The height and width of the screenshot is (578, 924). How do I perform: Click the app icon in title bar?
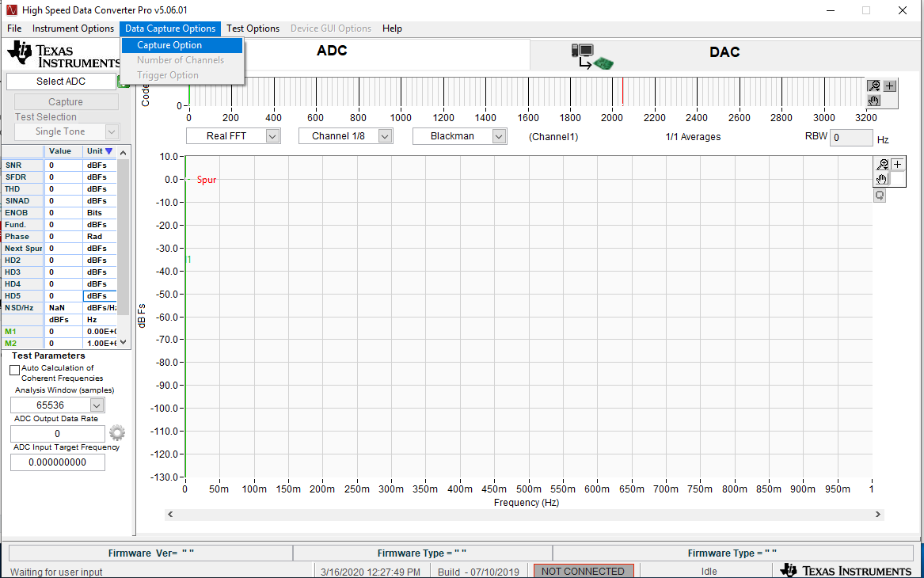click(x=10, y=10)
